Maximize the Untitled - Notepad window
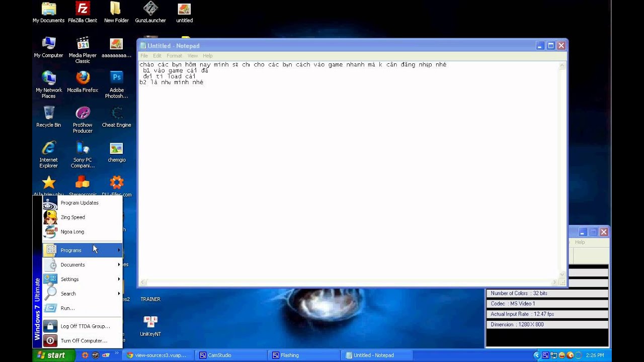Image resolution: width=644 pixels, height=362 pixels. pos(550,46)
